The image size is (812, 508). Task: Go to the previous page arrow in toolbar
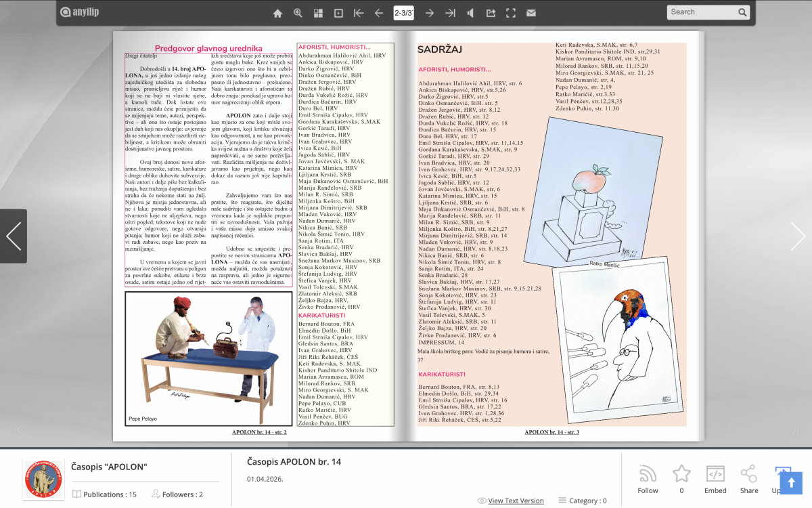(379, 13)
